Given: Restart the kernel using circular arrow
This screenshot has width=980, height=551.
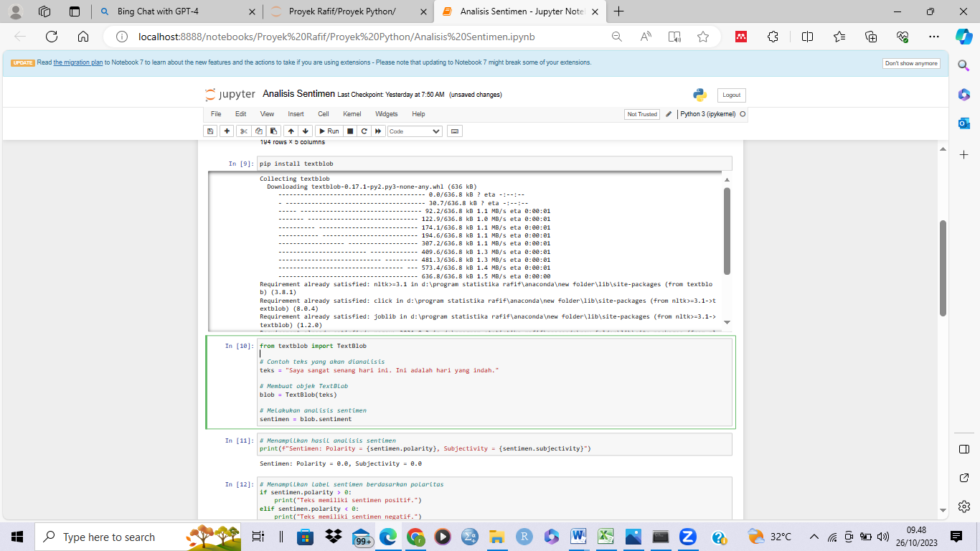Looking at the screenshot, I should pyautogui.click(x=364, y=131).
